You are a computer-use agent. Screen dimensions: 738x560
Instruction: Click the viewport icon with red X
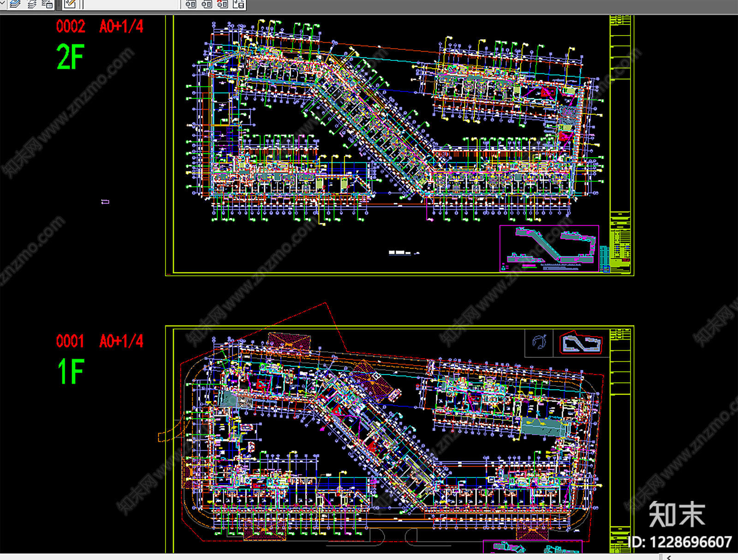pyautogui.click(x=223, y=4)
